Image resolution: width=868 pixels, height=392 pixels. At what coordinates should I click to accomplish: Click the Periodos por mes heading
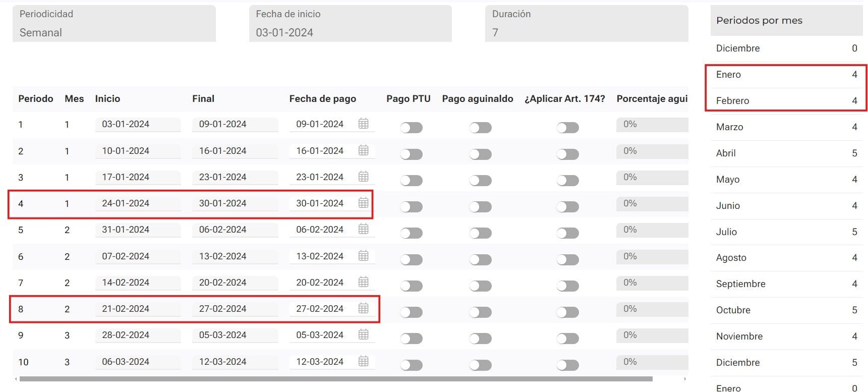(x=759, y=21)
